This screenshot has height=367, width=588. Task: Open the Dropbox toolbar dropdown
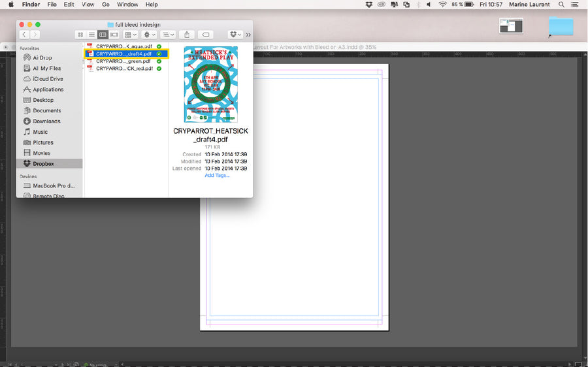point(235,35)
